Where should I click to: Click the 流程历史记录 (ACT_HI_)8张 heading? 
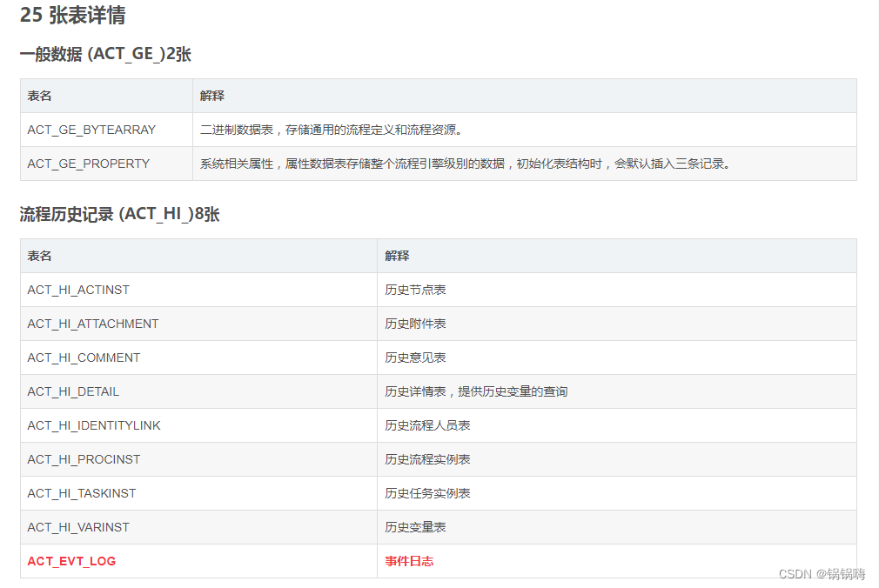tap(118, 214)
